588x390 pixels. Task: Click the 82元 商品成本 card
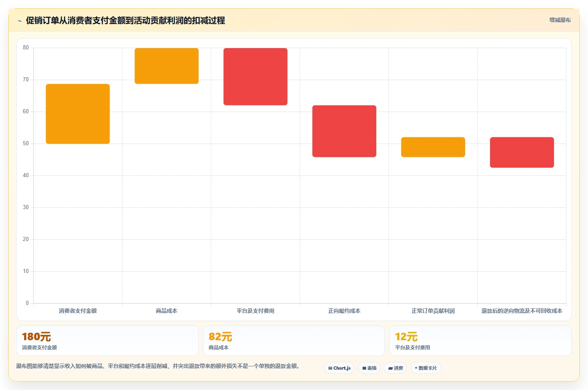coord(294,341)
